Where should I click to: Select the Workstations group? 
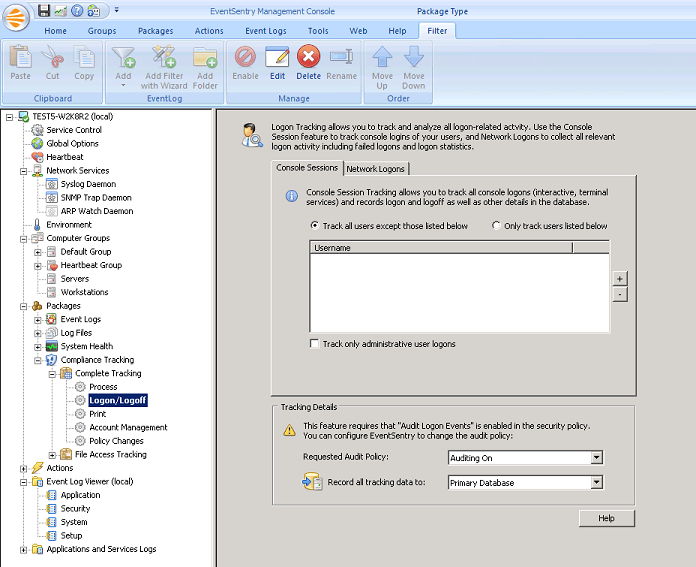(84, 292)
